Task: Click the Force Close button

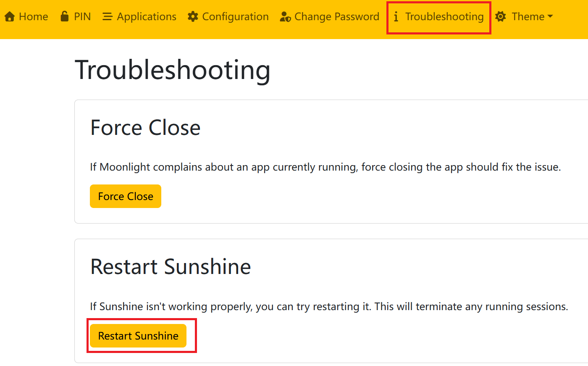Action: pos(126,196)
